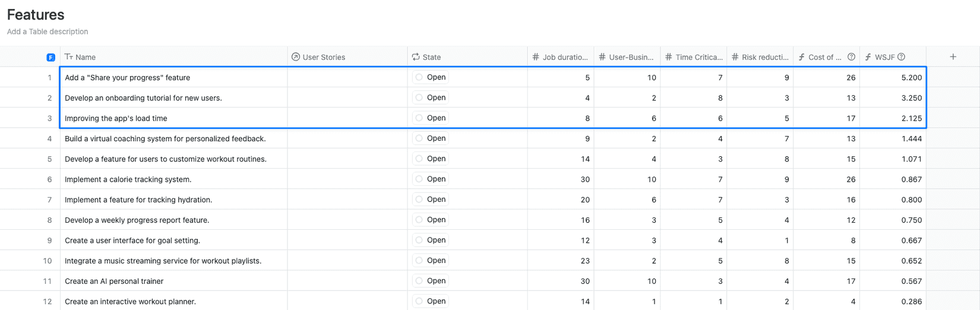Toggle Open state circle for calorie tracking
This screenshot has width=980, height=310.
coord(419,179)
